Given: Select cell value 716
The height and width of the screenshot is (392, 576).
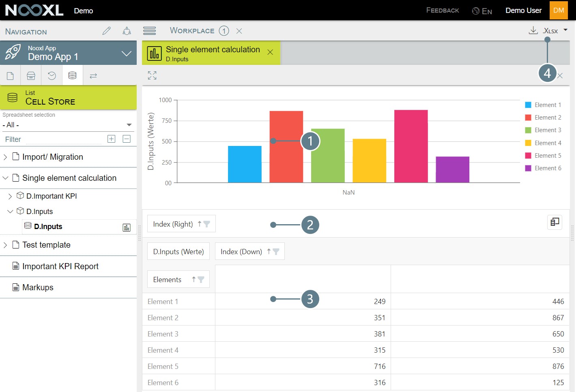Looking at the screenshot, I should pyautogui.click(x=303, y=366).
